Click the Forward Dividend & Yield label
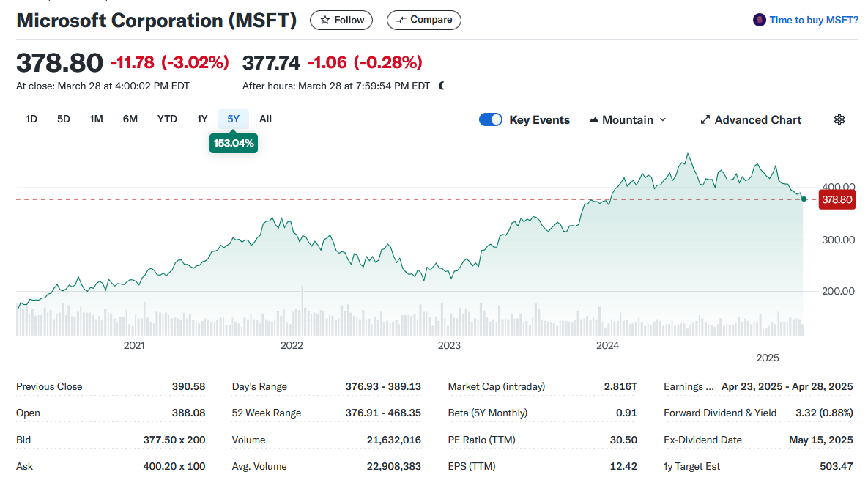Viewport: 868px width, 483px height. click(x=720, y=413)
